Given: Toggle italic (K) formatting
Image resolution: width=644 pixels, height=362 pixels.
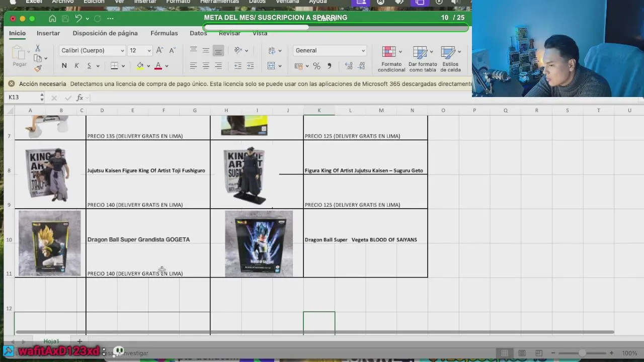Looking at the screenshot, I should point(76,66).
